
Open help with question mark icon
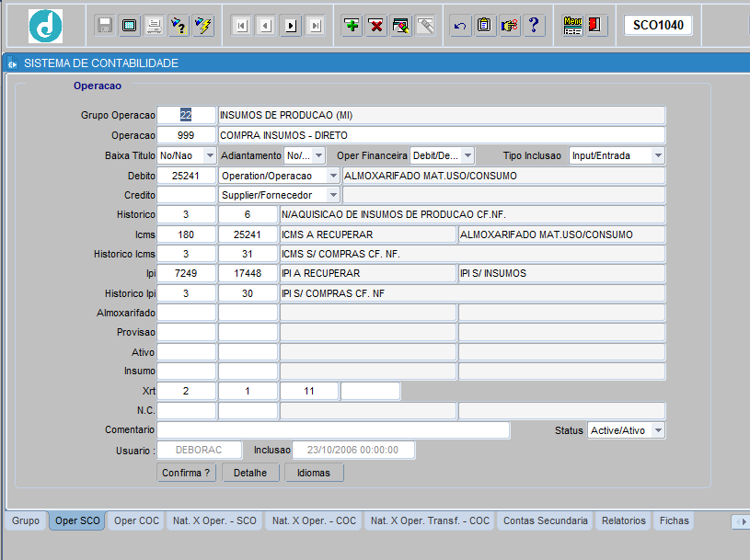pyautogui.click(x=535, y=26)
